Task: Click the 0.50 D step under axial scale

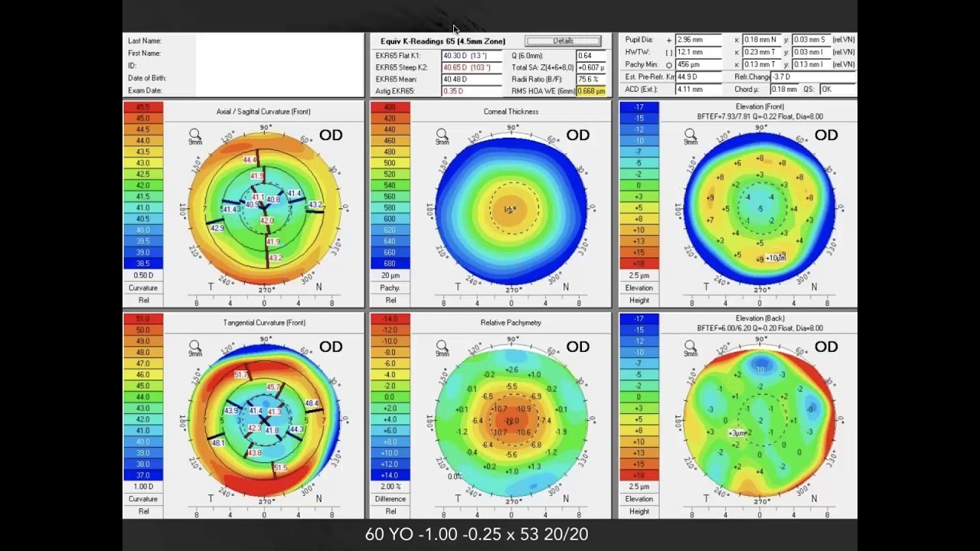Action: 143,275
